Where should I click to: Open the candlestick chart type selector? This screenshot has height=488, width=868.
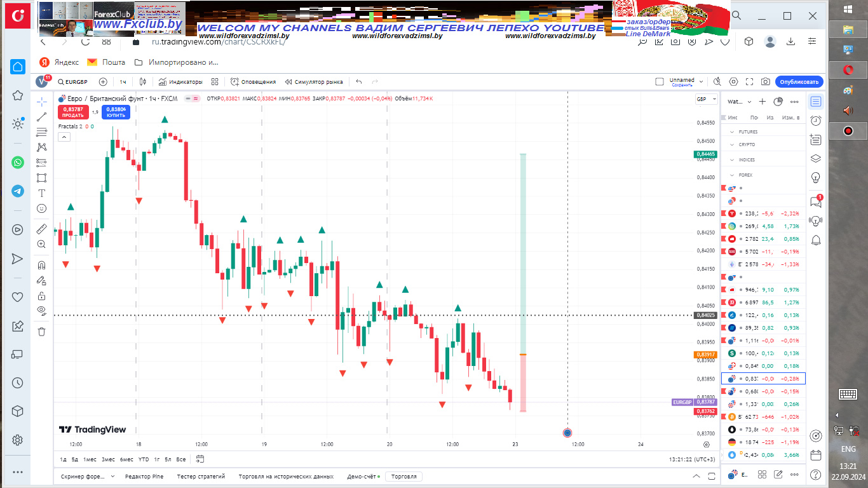point(143,82)
